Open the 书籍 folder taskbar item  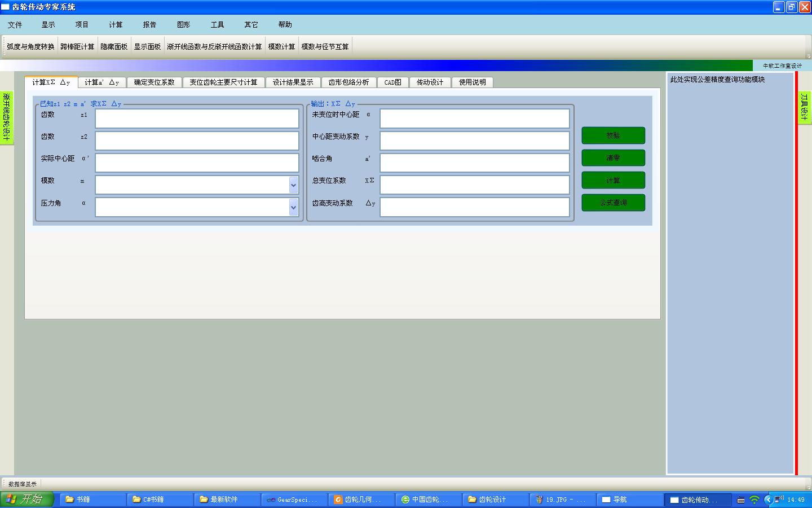click(93, 500)
